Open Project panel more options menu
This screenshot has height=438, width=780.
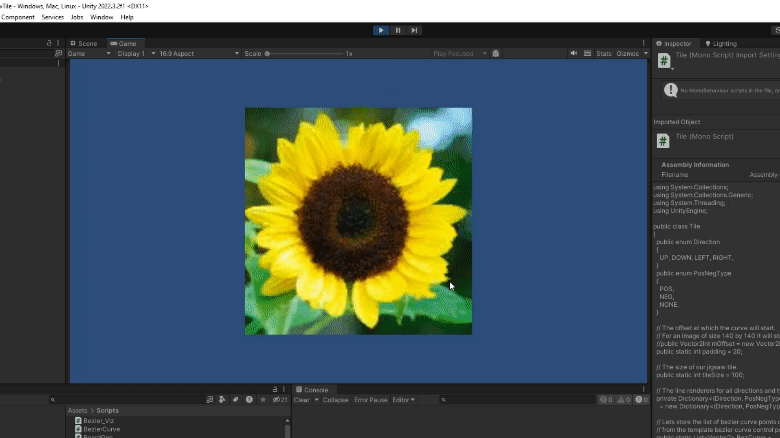coord(284,390)
